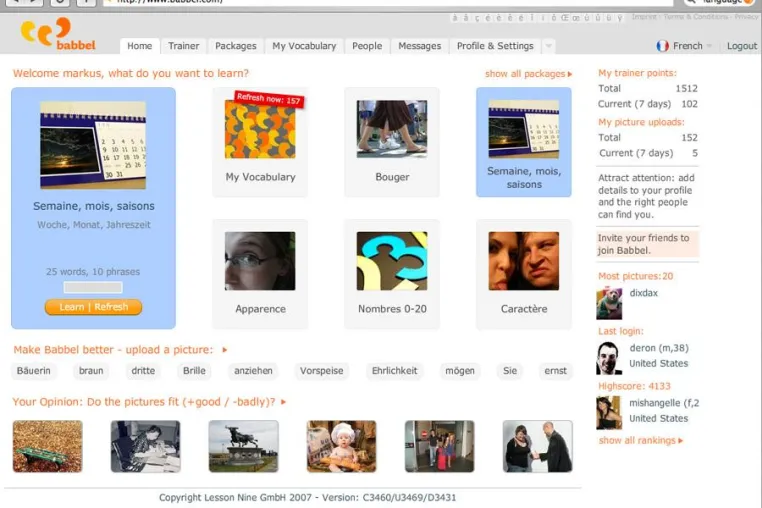The width and height of the screenshot is (762, 508).
Task: Click the browser URL address field
Action: point(388,2)
